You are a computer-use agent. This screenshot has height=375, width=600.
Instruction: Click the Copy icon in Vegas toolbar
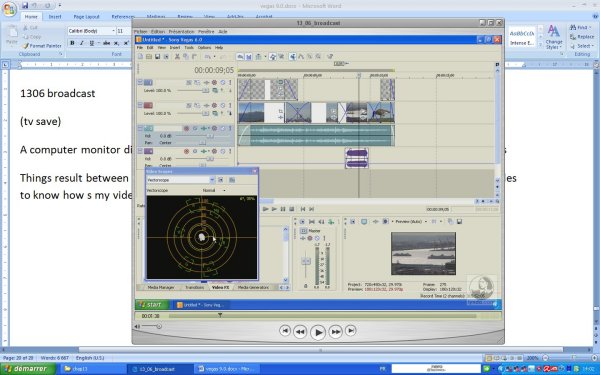click(186, 57)
